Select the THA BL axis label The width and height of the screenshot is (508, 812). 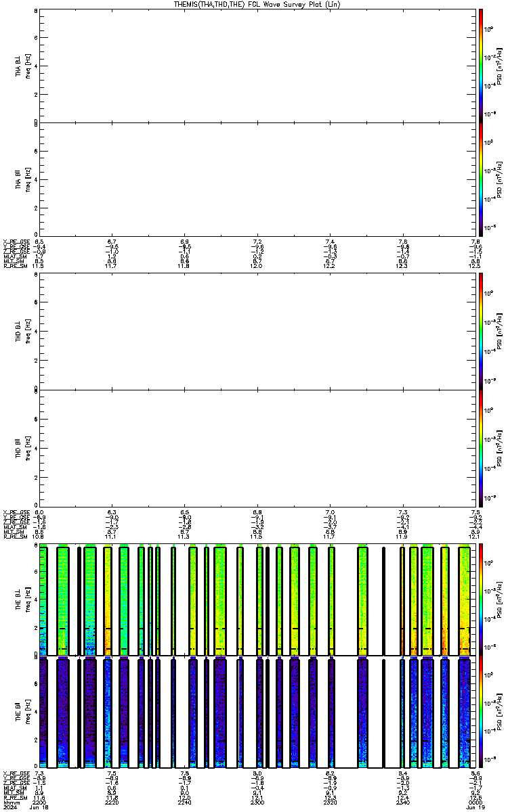point(18,66)
